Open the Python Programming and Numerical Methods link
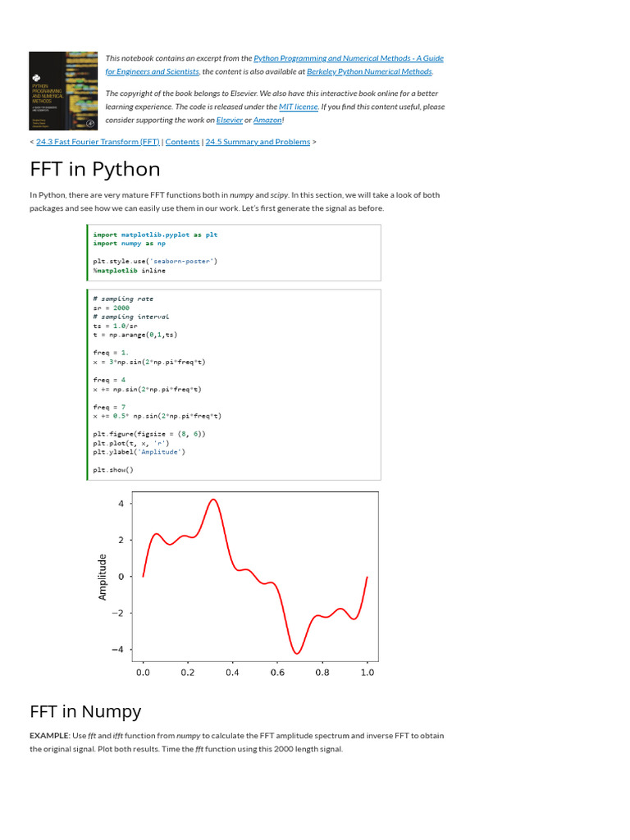This screenshot has width=630, height=840. (348, 58)
